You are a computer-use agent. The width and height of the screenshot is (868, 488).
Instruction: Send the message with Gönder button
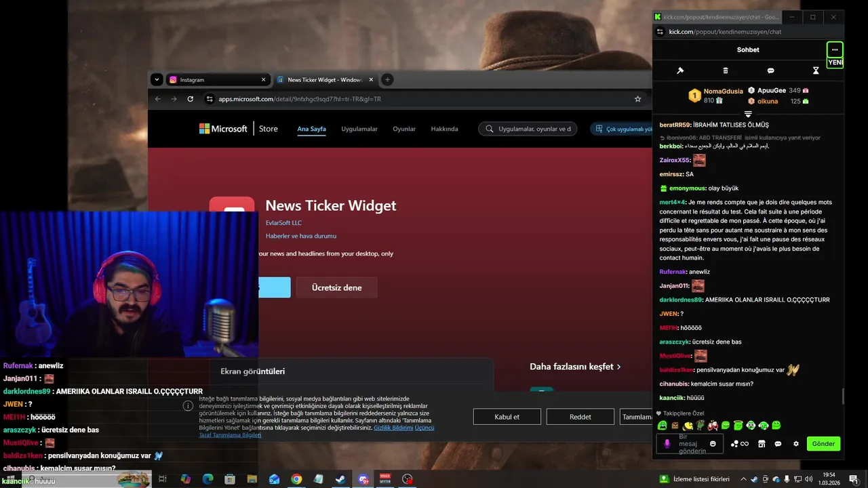[823, 444]
